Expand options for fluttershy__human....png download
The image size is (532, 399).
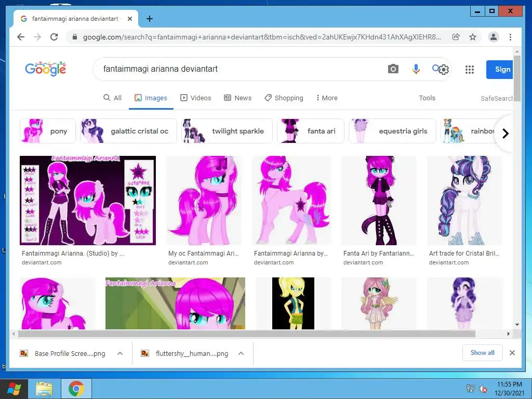point(241,353)
